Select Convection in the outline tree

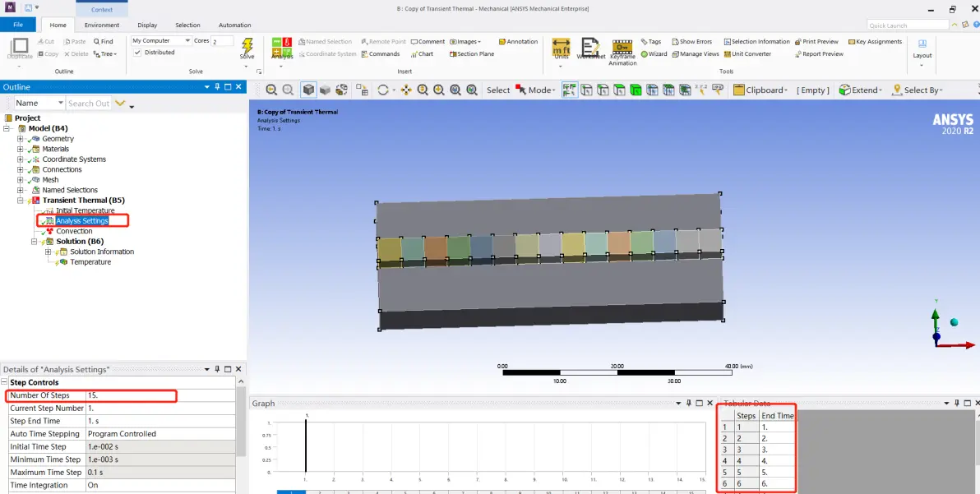coord(74,231)
